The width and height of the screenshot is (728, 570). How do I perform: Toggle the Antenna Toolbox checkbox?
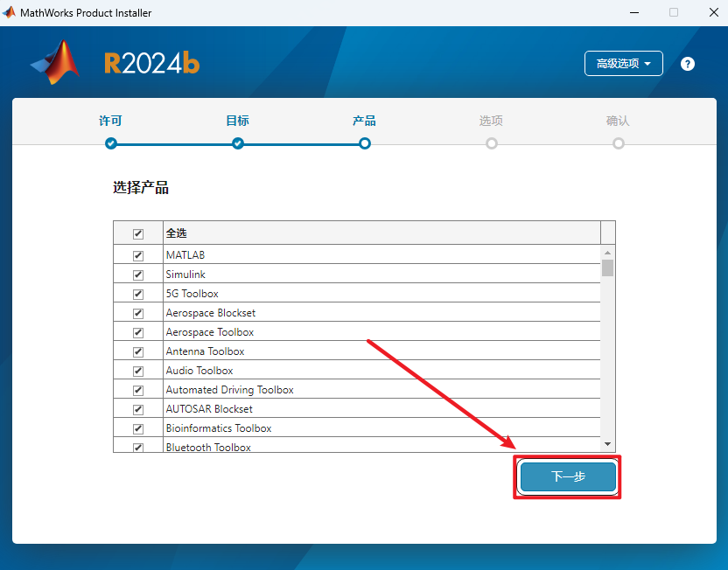pyautogui.click(x=138, y=352)
